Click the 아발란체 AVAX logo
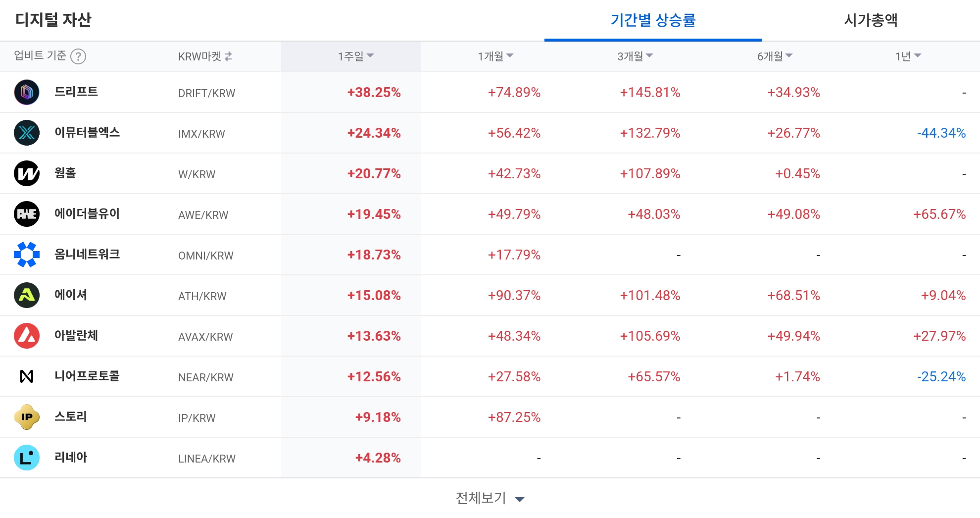The height and width of the screenshot is (518, 980). 27,336
